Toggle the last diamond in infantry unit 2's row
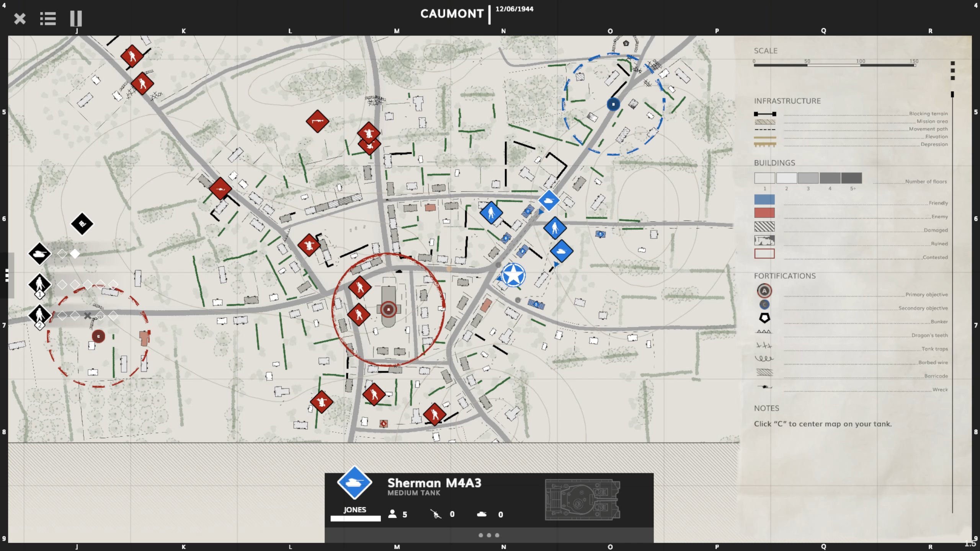The width and height of the screenshot is (980, 551). coord(113,316)
